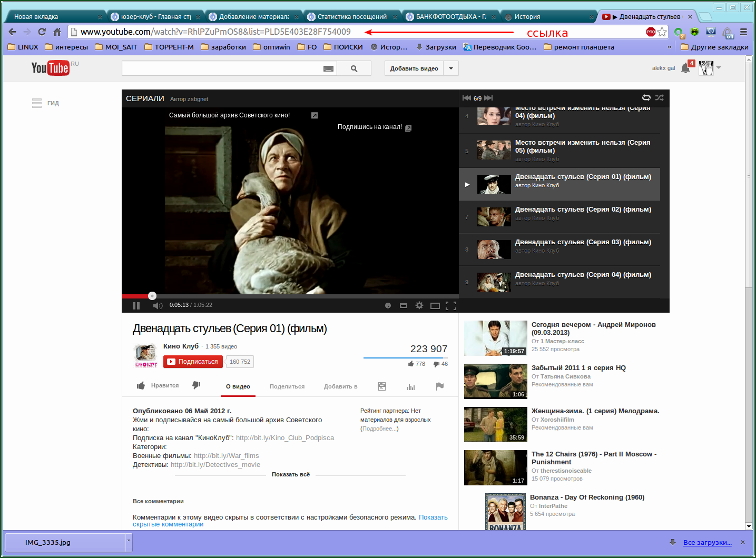Expand account dropdown arrow beside avatar
Viewport: 756px width, 558px height.
pos(719,68)
